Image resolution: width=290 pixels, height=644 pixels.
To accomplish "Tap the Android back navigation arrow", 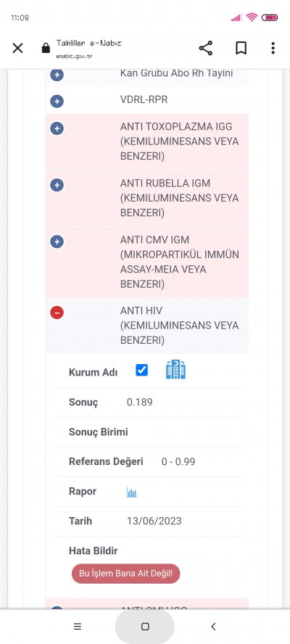I will coord(213,627).
